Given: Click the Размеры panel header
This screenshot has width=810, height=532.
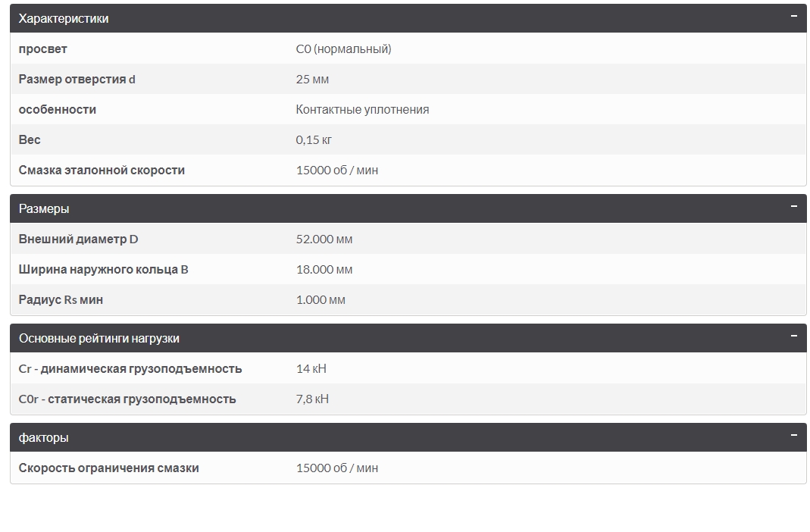Looking at the screenshot, I should (408, 208).
